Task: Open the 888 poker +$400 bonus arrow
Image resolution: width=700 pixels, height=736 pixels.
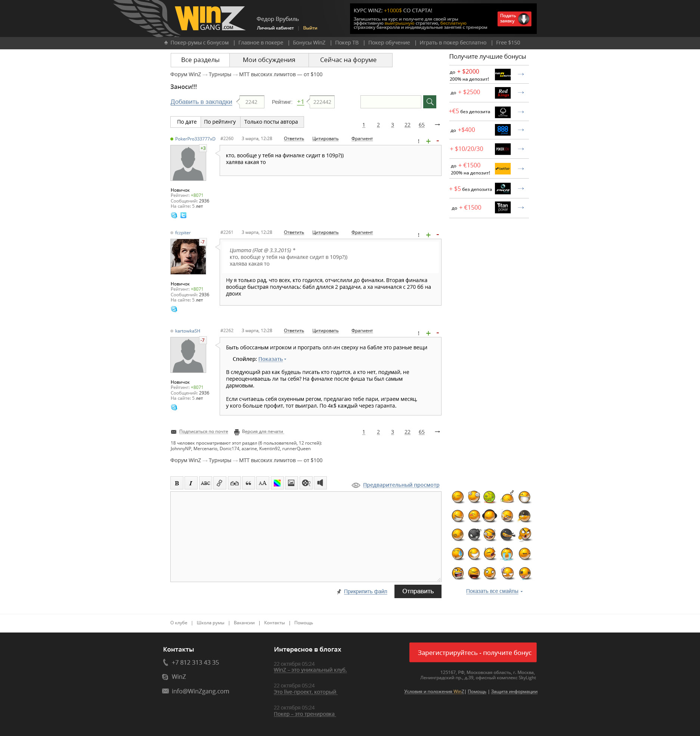Action: tap(521, 130)
